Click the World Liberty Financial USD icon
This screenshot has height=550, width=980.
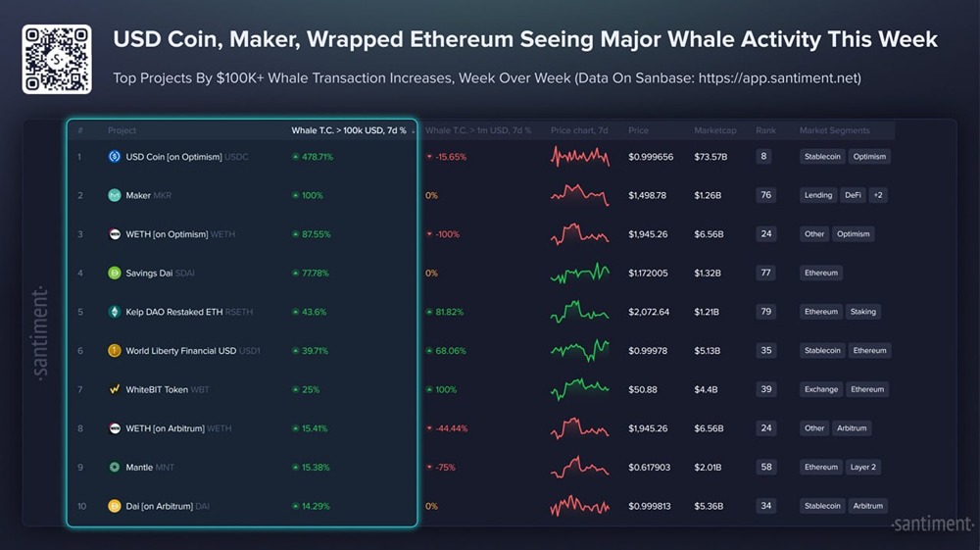pyautogui.click(x=115, y=350)
